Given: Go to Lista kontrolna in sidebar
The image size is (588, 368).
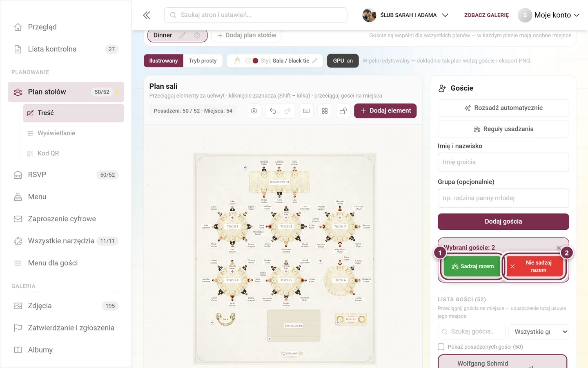Looking at the screenshot, I should click(66, 49).
